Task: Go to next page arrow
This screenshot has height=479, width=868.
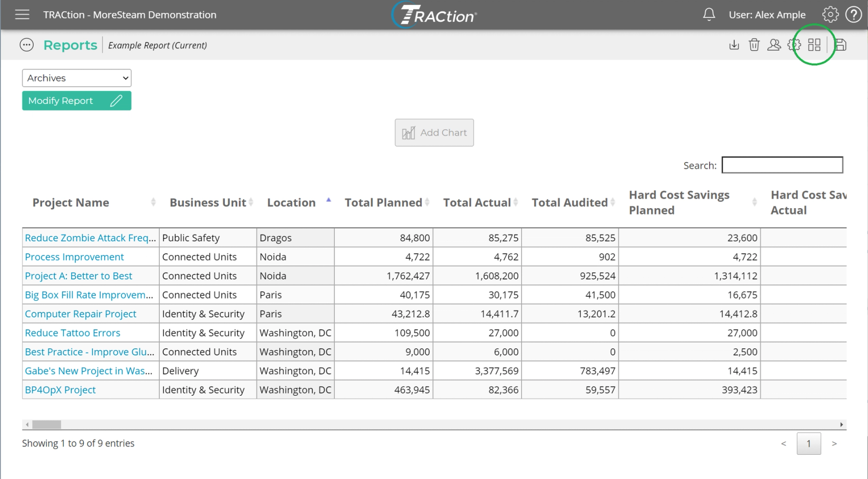Action: pyautogui.click(x=834, y=444)
